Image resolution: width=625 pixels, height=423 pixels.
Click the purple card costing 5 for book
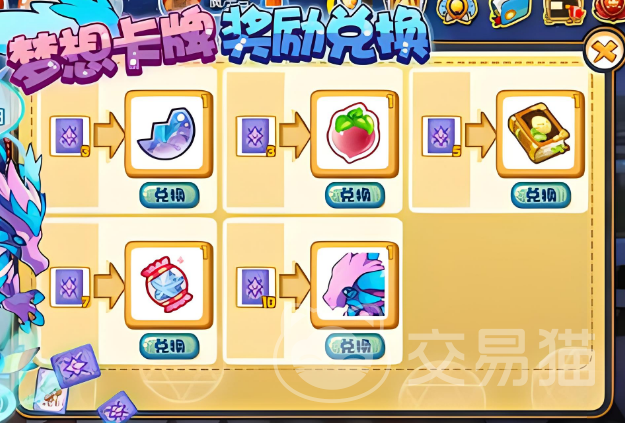(x=442, y=136)
